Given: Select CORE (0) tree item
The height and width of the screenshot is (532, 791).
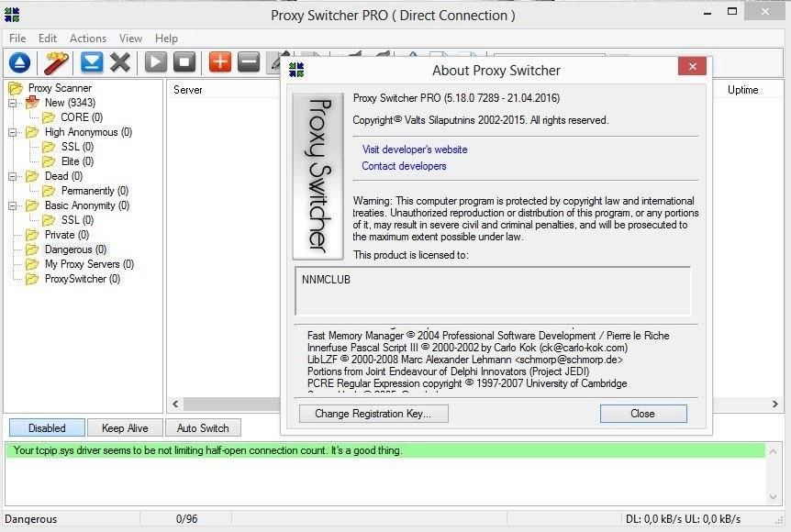Looking at the screenshot, I should 82,117.
